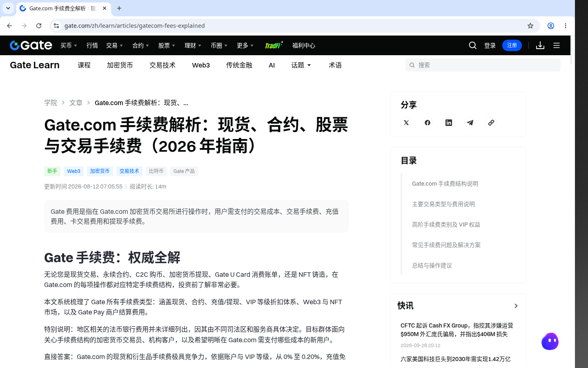The height and width of the screenshot is (368, 588).
Task: Expand the 更多 dropdown menu
Action: point(245,45)
